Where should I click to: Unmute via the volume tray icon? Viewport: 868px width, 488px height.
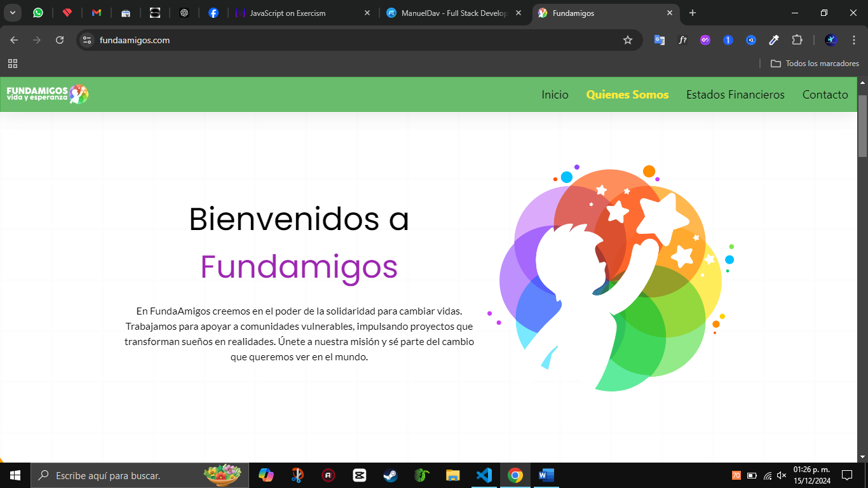pos(782,475)
